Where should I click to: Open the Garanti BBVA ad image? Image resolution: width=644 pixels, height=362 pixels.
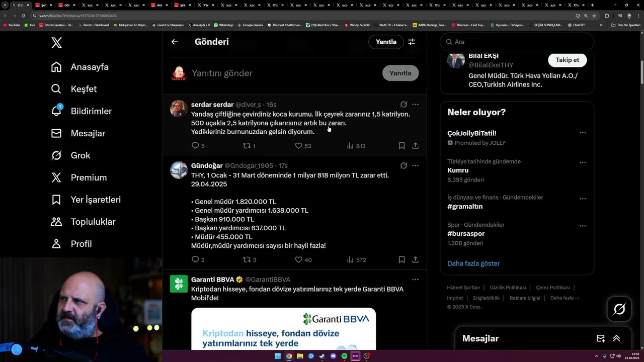pyautogui.click(x=283, y=329)
